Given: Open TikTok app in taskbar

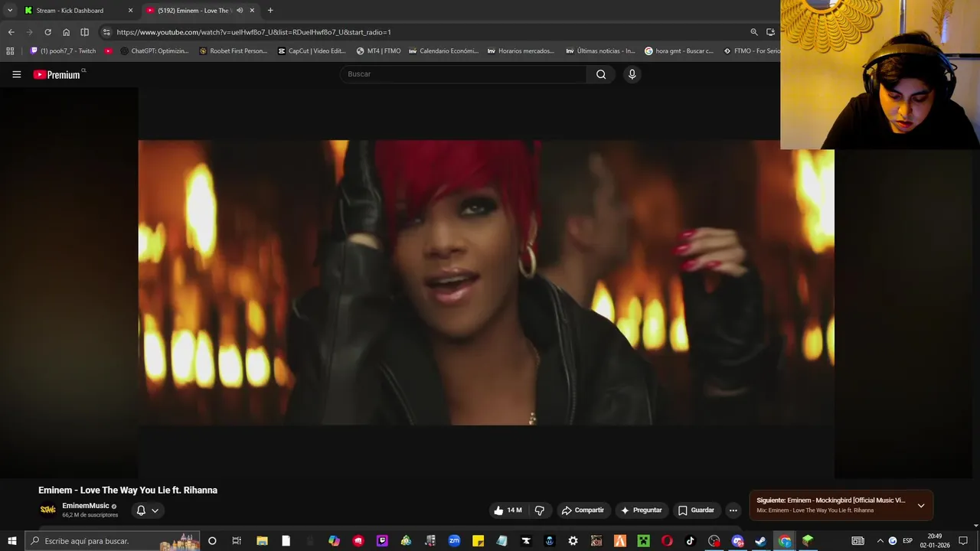Looking at the screenshot, I should click(x=690, y=541).
